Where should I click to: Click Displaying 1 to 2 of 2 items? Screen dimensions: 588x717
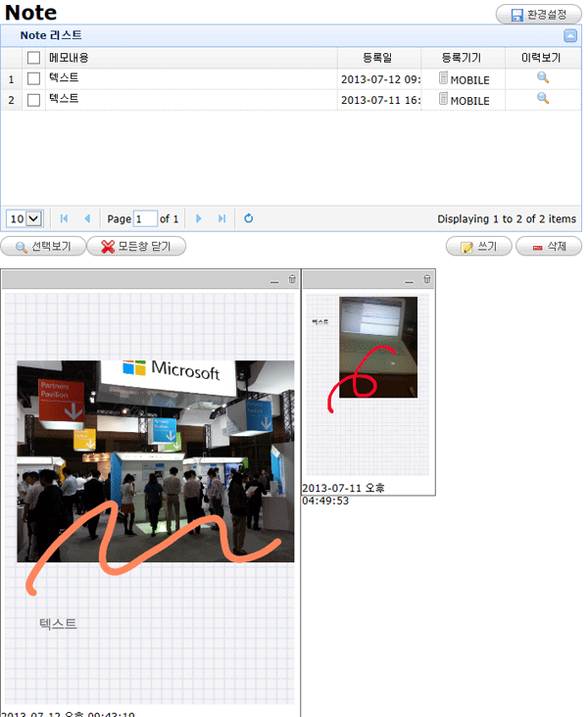coord(507,219)
